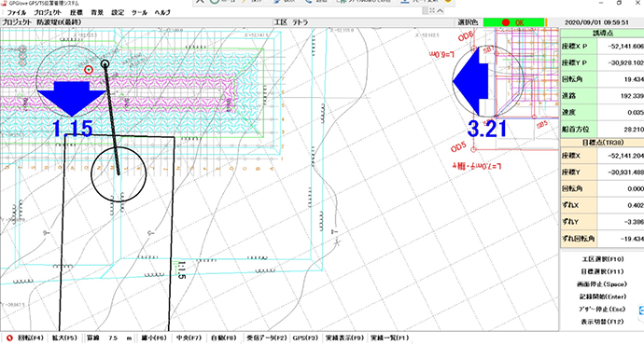Image resolution: width=644 pixels, height=345 pixels.
Task: Click the 選択色 green color bar
Action: tap(514, 22)
